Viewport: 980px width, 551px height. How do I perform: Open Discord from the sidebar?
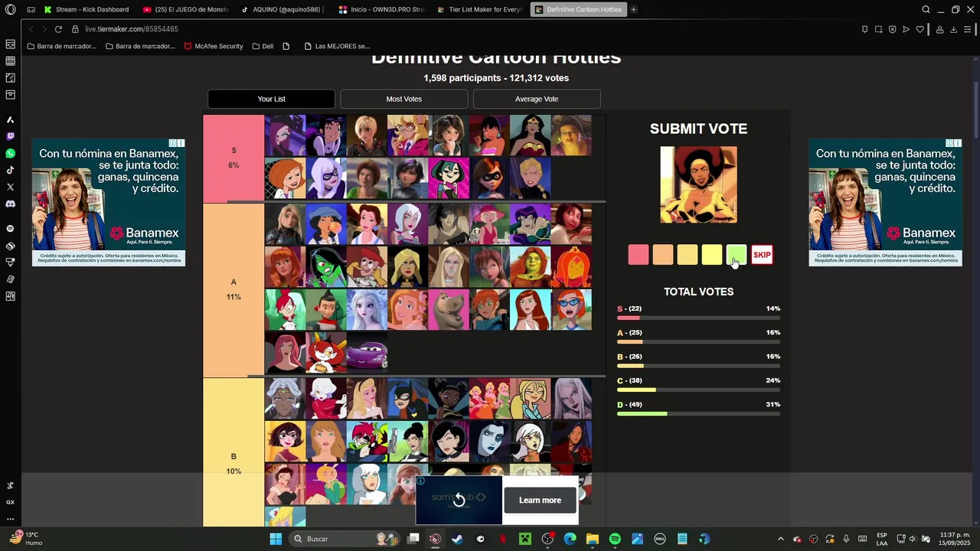click(x=10, y=204)
